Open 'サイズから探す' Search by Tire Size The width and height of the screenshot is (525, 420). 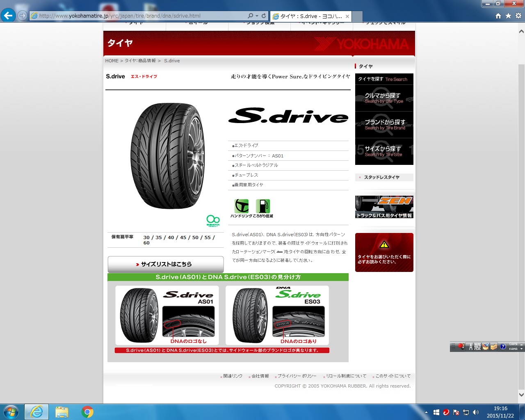point(384,151)
